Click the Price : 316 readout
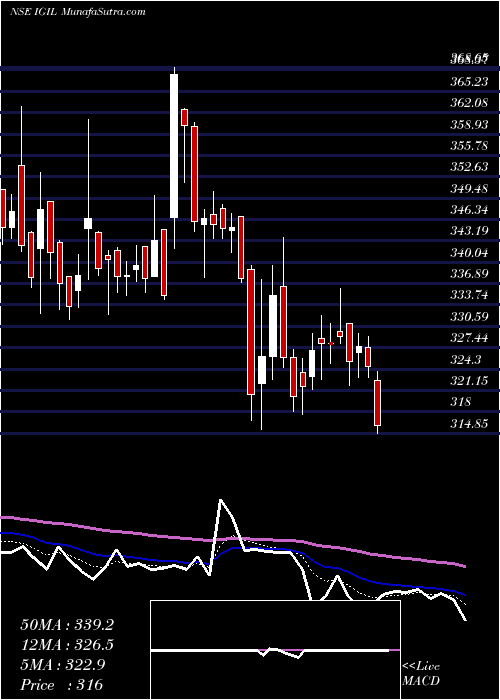 point(62,685)
